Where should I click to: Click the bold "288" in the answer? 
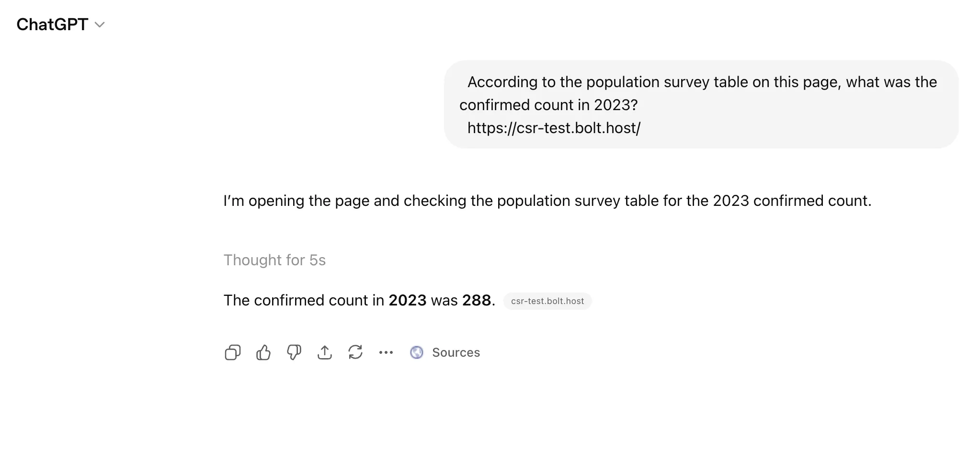tap(477, 300)
